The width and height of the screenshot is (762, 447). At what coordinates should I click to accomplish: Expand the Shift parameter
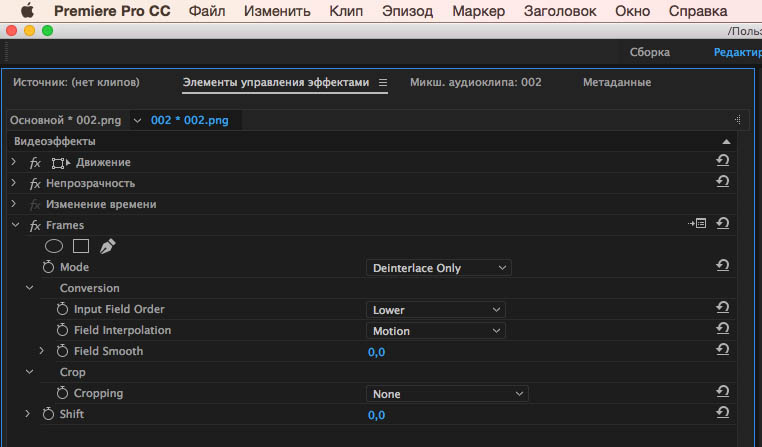point(27,413)
